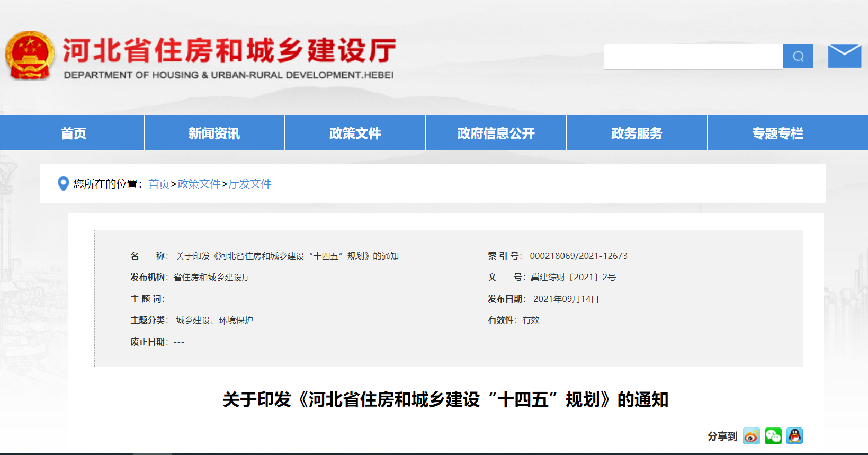Click the 政策文件 breadcrumb link
The width and height of the screenshot is (868, 455).
pyautogui.click(x=199, y=184)
